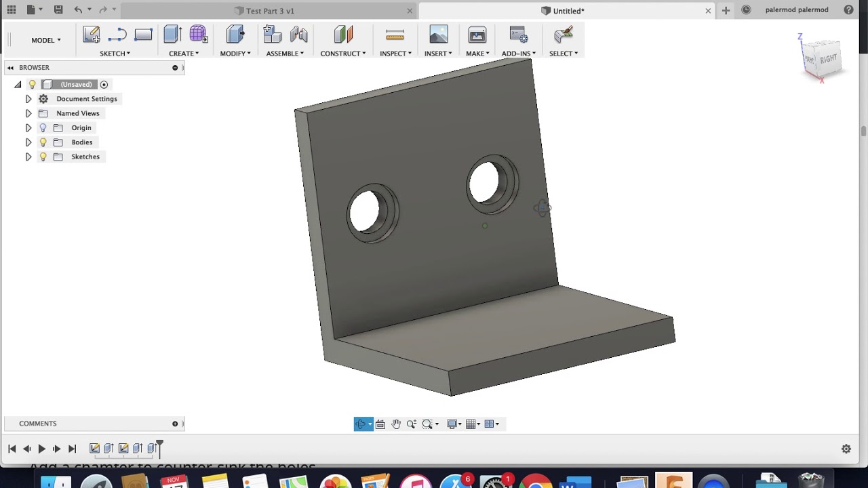Collapse the Browser panel with double arrows
The width and height of the screenshot is (868, 488).
(10, 68)
